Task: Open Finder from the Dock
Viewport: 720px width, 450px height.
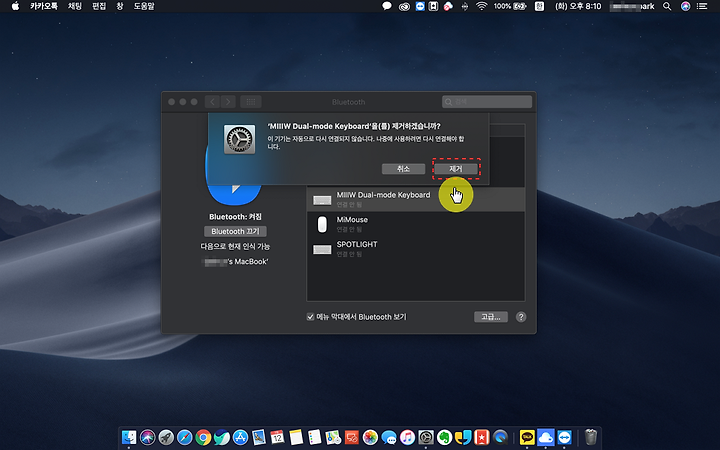Action: pyautogui.click(x=129, y=437)
